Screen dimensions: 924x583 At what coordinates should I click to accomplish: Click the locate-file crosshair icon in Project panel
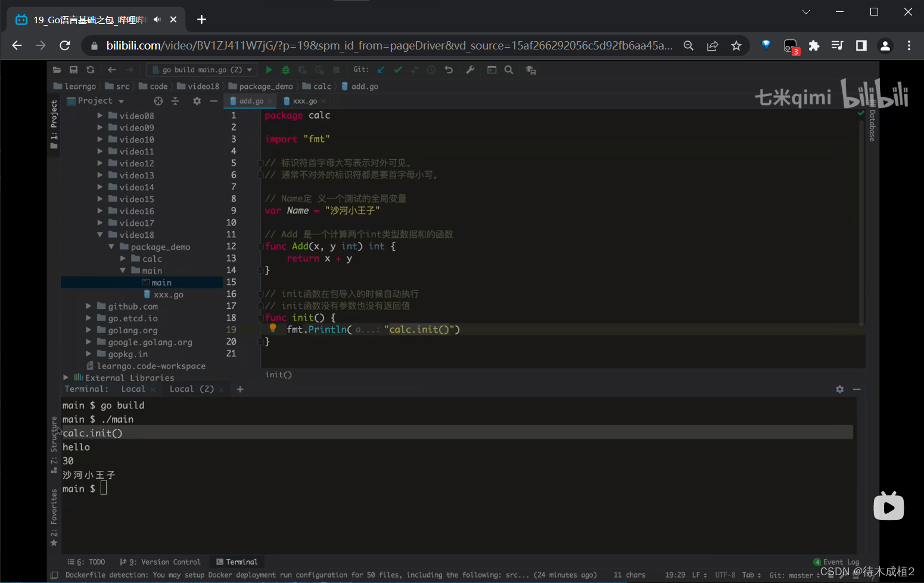pos(158,101)
